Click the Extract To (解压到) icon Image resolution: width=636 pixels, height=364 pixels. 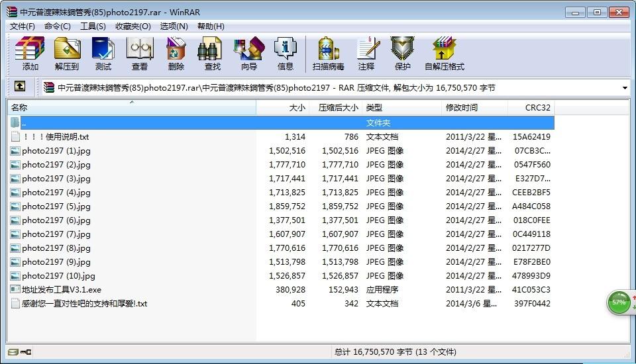click(66, 53)
